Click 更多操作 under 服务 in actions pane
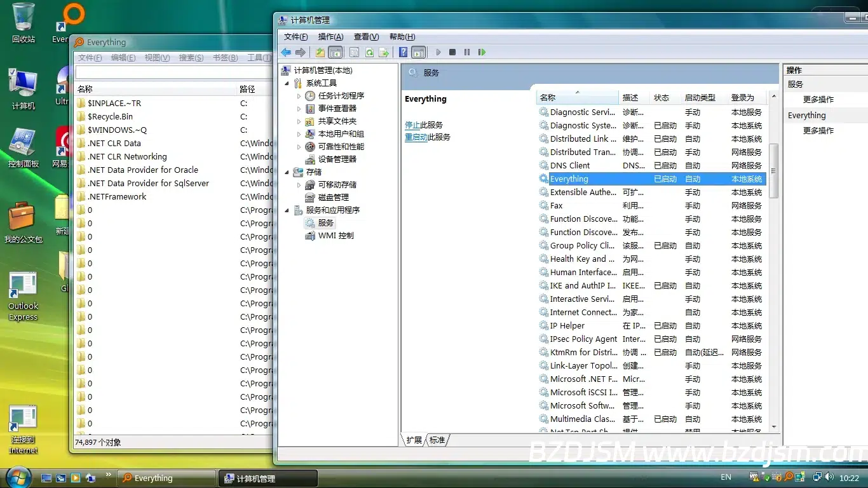 (x=818, y=100)
